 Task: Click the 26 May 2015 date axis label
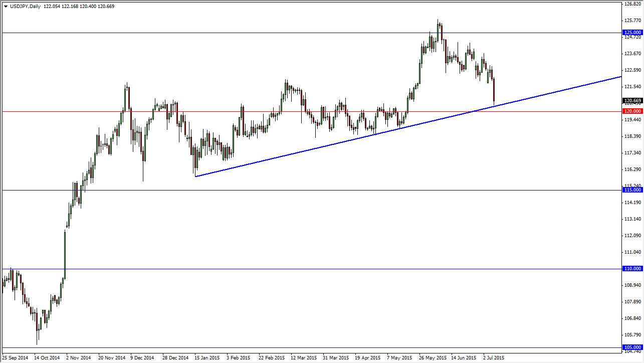432,357
